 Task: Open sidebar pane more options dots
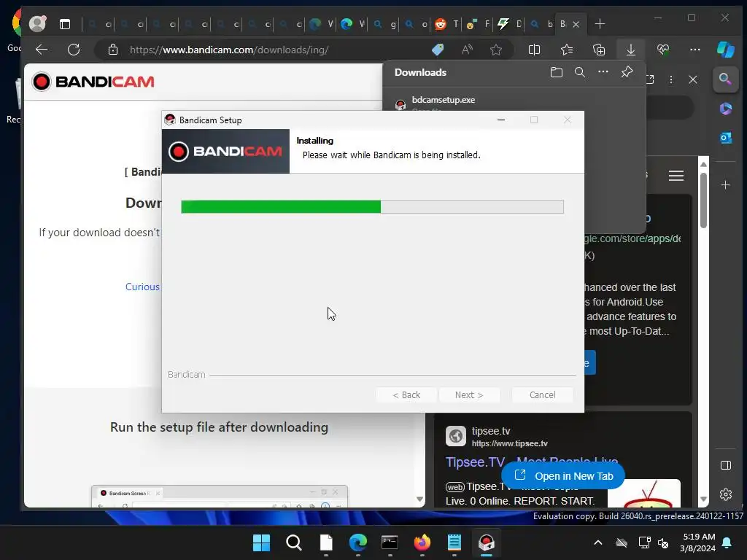coord(671,79)
